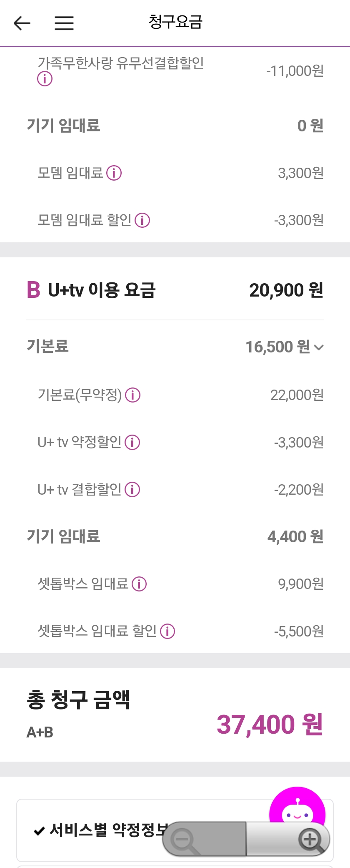Open the chatbot robot floating button
The image size is (350, 868).
[297, 810]
